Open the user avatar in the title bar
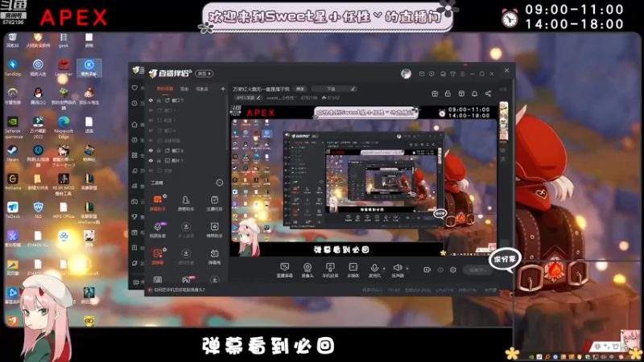Viewport: 644px width, 362px height. click(x=406, y=73)
